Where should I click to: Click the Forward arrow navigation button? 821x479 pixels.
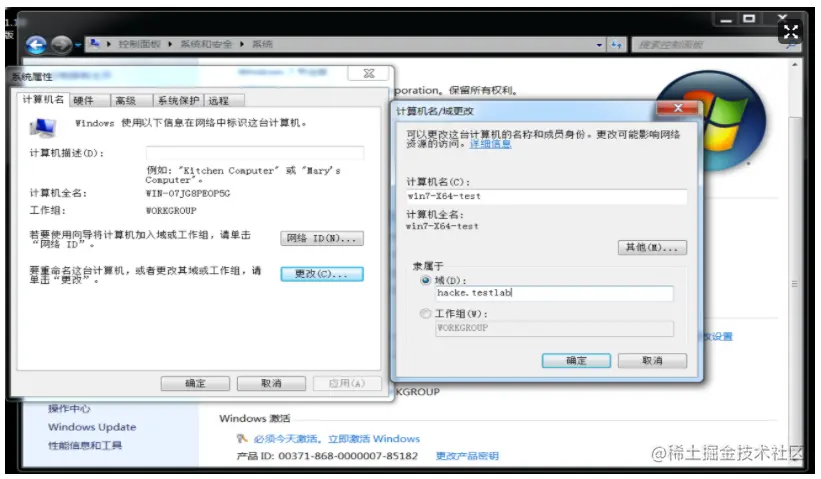[x=61, y=45]
